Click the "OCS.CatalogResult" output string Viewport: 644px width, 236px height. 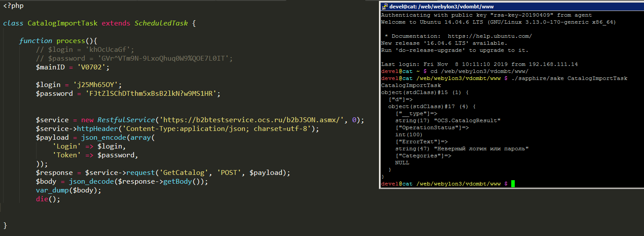coord(467,120)
